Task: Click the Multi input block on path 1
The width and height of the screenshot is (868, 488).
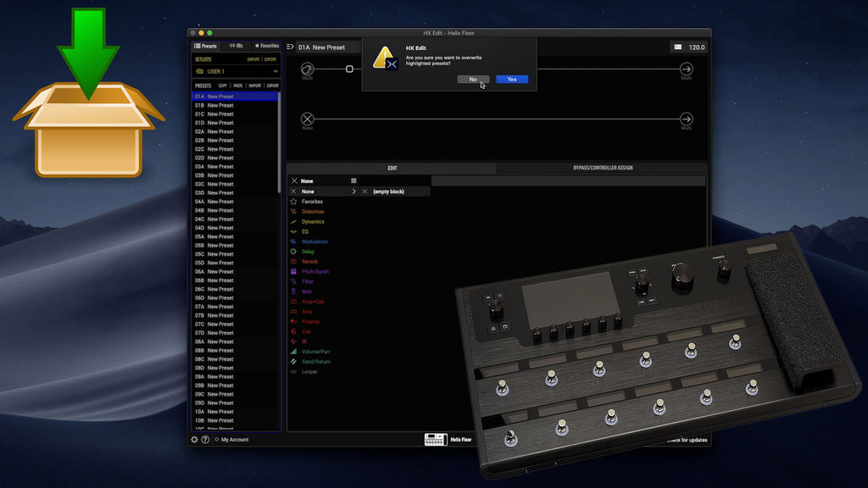Action: 307,69
